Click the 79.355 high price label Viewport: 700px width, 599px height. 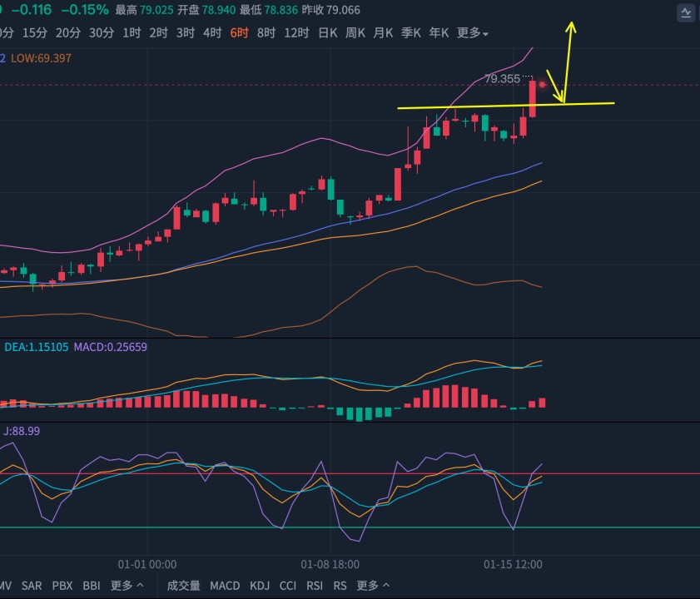(x=502, y=79)
